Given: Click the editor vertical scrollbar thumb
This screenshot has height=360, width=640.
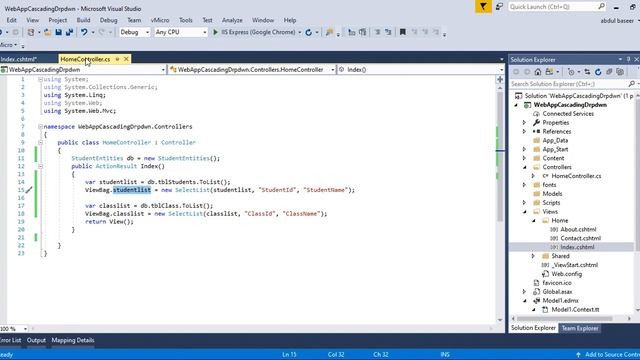Looking at the screenshot, I should pyautogui.click(x=500, y=157).
